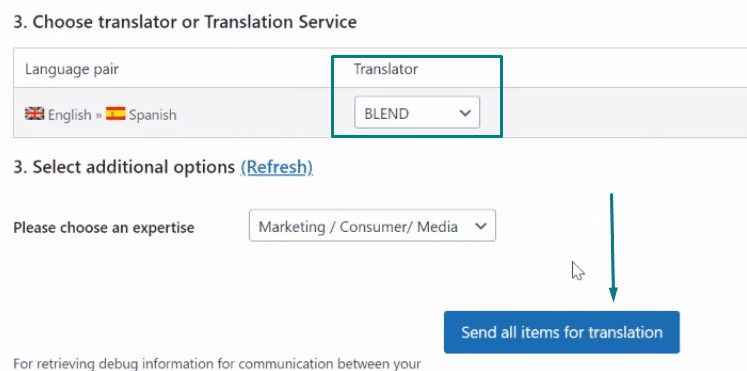Click the Spanish flag icon
The height and width of the screenshot is (371, 747).
115,114
